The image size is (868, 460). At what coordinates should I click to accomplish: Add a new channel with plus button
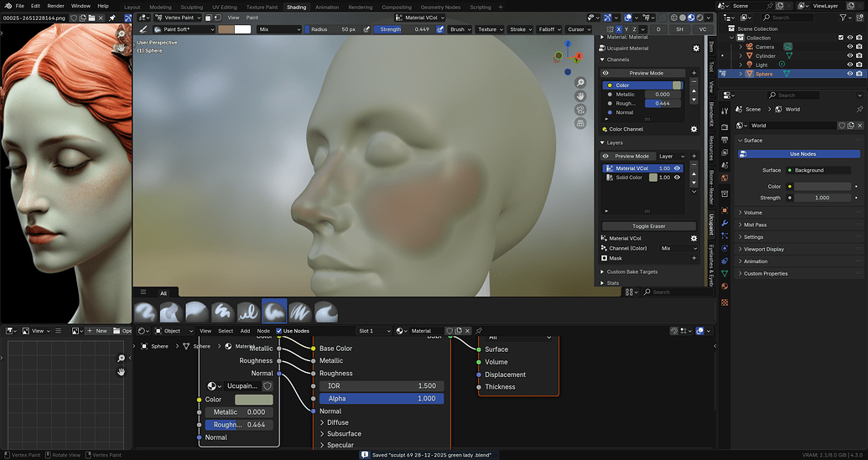(694, 73)
